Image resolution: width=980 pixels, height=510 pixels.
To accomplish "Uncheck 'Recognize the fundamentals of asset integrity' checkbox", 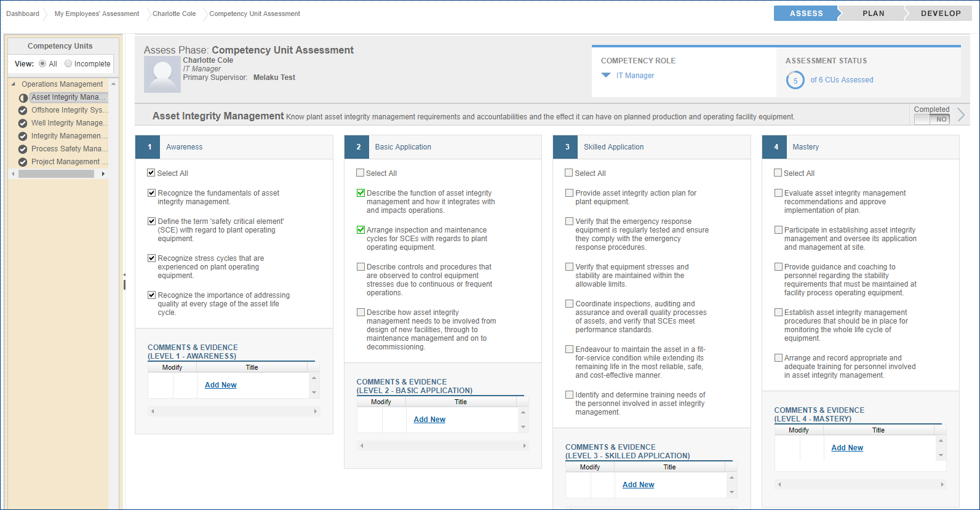I will coord(151,193).
